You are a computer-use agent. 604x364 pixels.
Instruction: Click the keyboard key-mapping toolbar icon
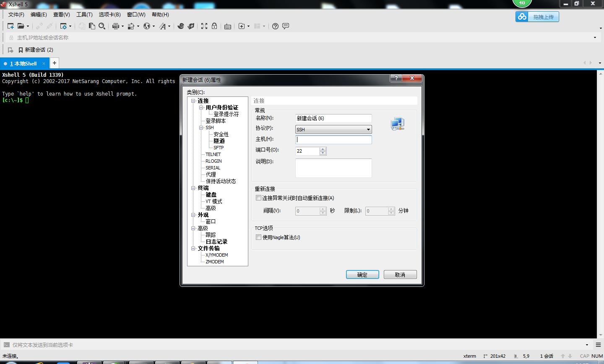tap(228, 26)
